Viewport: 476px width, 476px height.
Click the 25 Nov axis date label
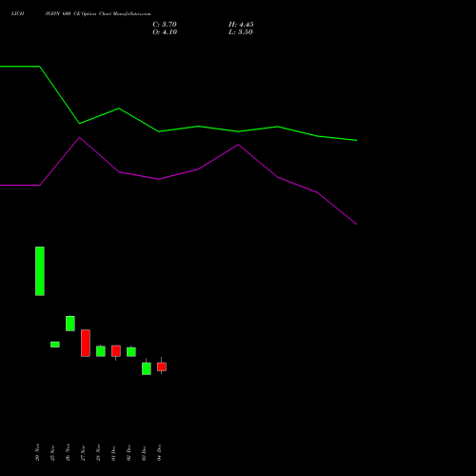[x=52, y=453]
